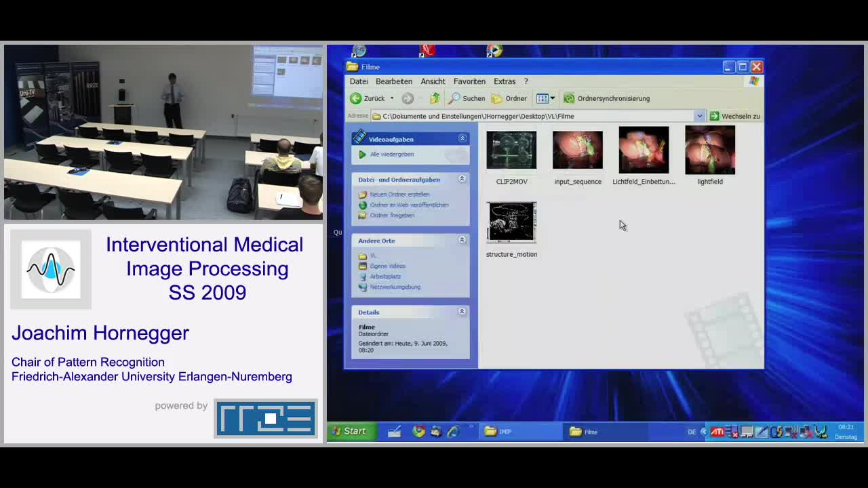Screen dimensions: 868x488
Task: Launch Internet Explorer from quick launch
Action: click(453, 432)
